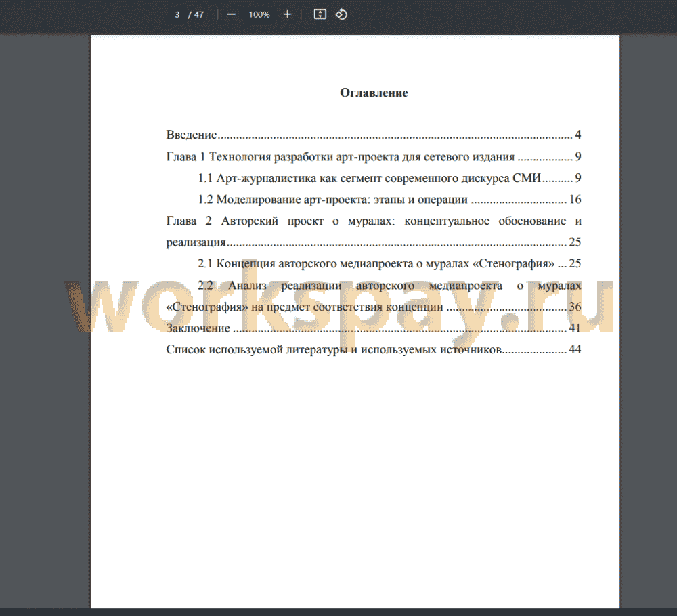Click the current page number field
The image size is (677, 616).
point(177,14)
